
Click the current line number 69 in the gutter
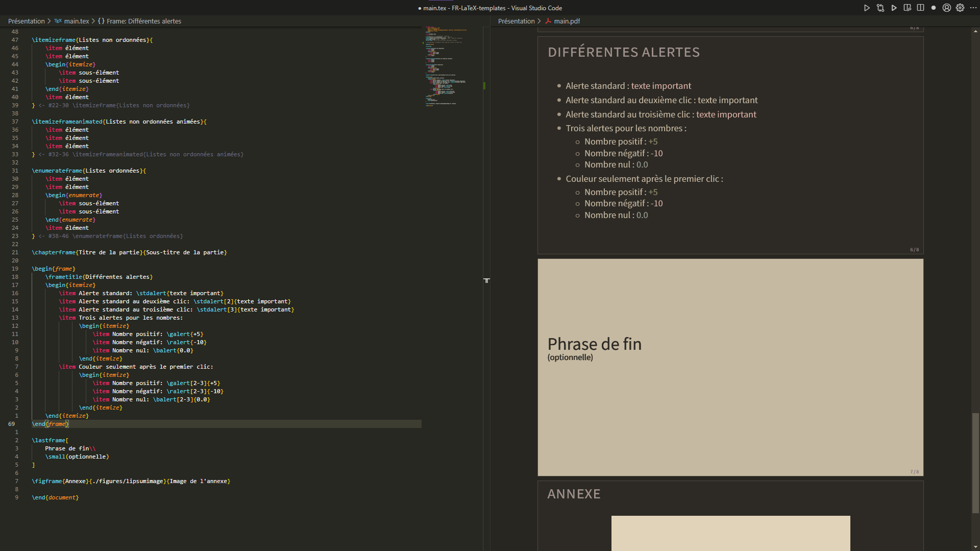(11, 424)
